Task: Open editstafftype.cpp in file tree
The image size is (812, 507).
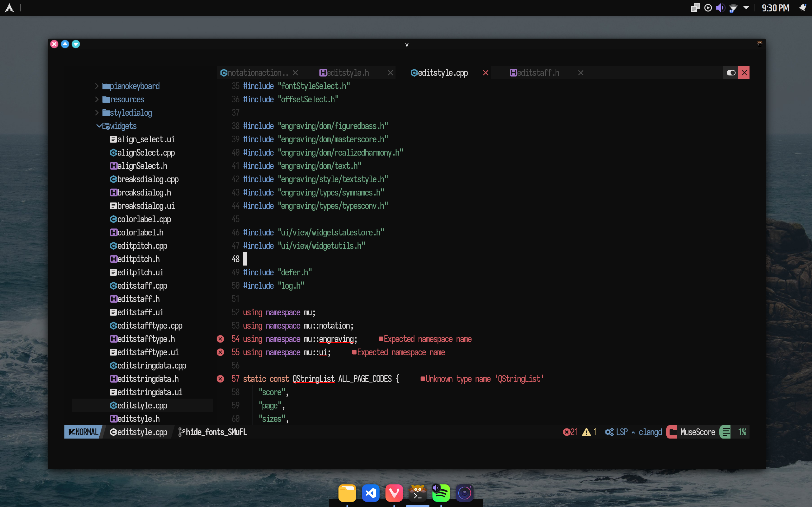Action: 149,326
